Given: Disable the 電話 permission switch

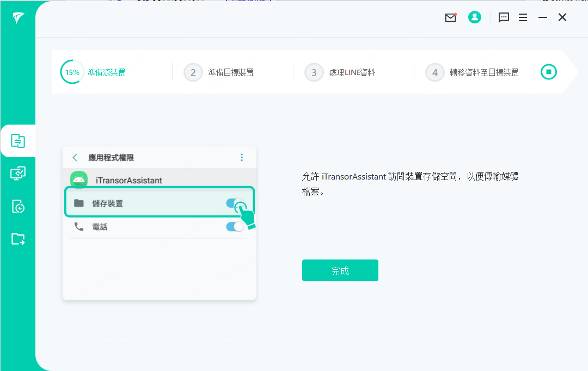Looking at the screenshot, I should click(x=234, y=226).
